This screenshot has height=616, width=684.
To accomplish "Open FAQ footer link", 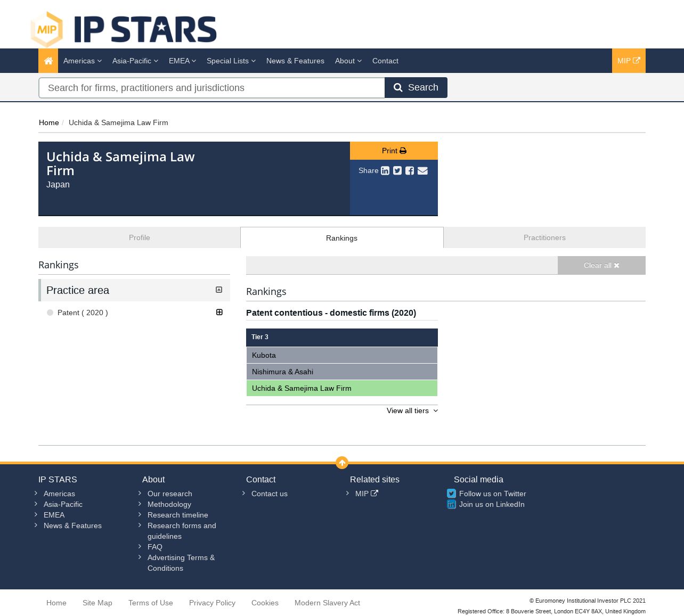I will [155, 547].
